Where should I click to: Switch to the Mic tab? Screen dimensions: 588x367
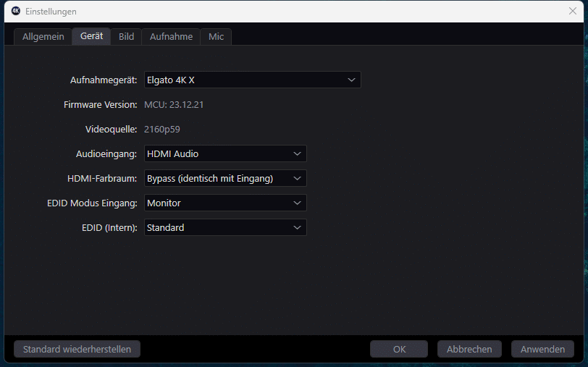[x=216, y=36]
